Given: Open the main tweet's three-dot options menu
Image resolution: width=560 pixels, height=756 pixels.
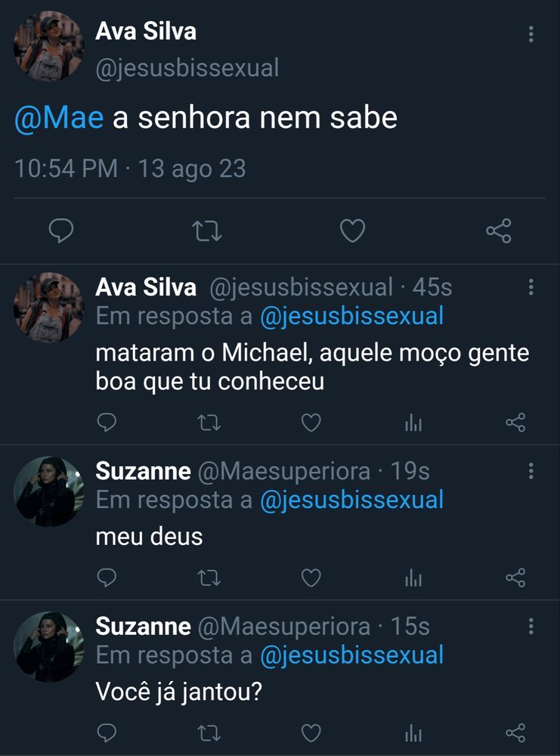Looking at the screenshot, I should click(531, 34).
